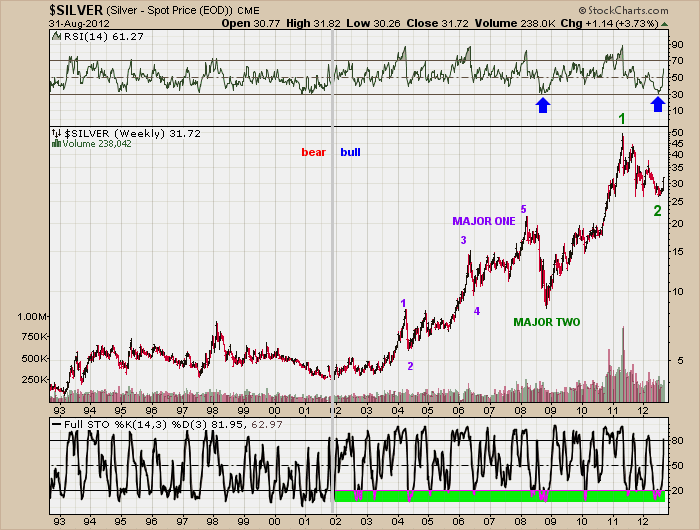Click year 93 on the price chart time axis

pyautogui.click(x=59, y=411)
